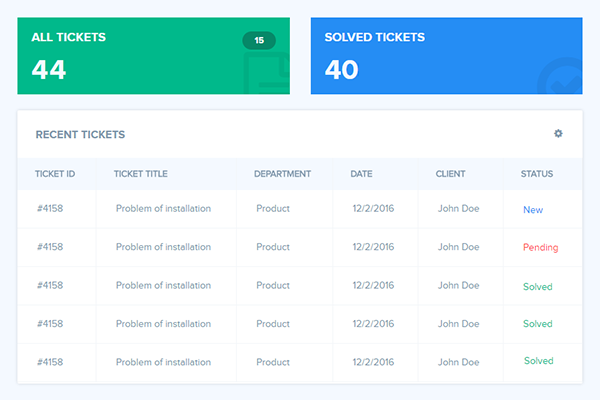The height and width of the screenshot is (400, 600).
Task: Click the date 12/2/2016 in the Pending row
Action: coord(374,247)
